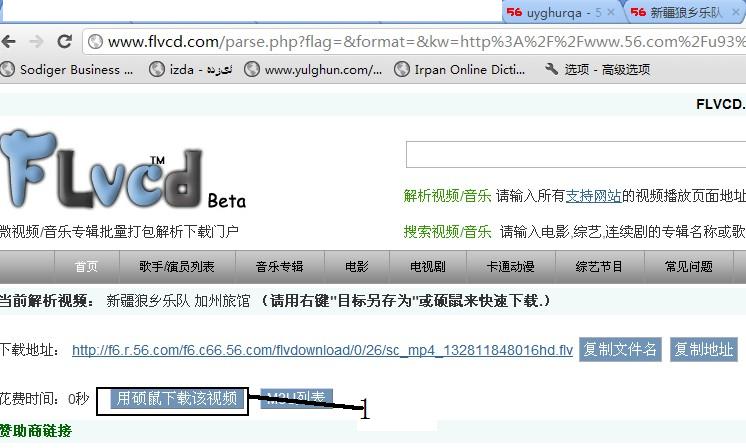Open the 首页 navigation item
Screen dimensions: 746x448
point(86,267)
